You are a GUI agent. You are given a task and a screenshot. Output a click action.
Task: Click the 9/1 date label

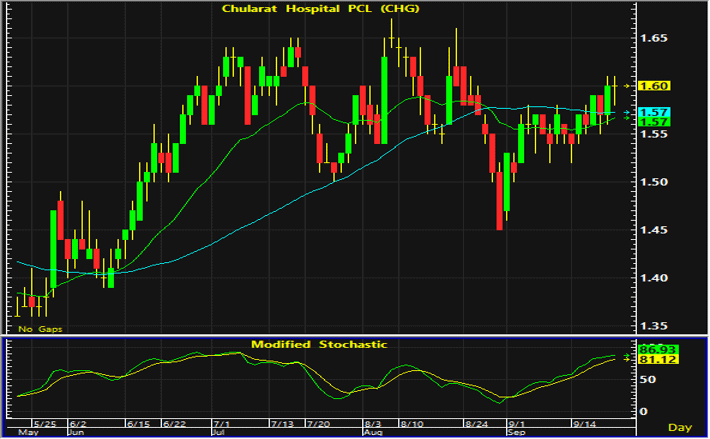click(x=517, y=424)
